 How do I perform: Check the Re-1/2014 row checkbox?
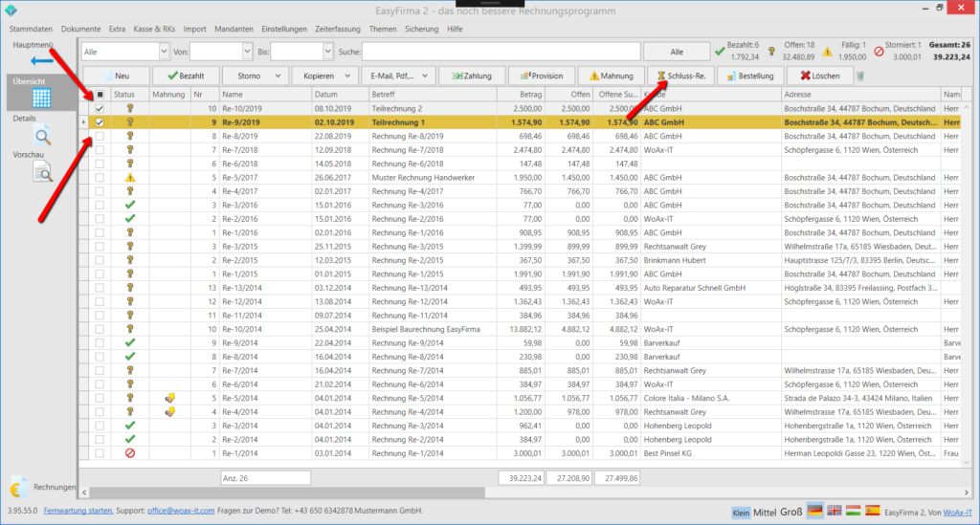100,453
